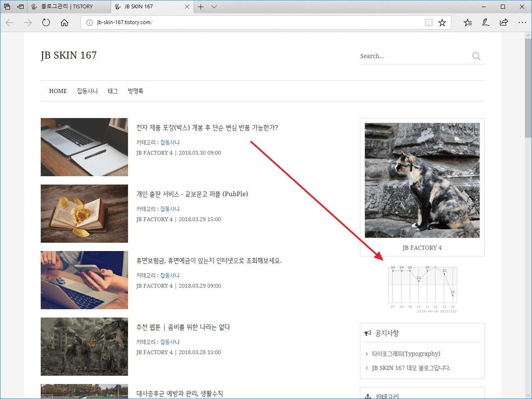
Task: Open post 개인 출판 서비스 교보문고 퍼플
Action: pyautogui.click(x=192, y=194)
